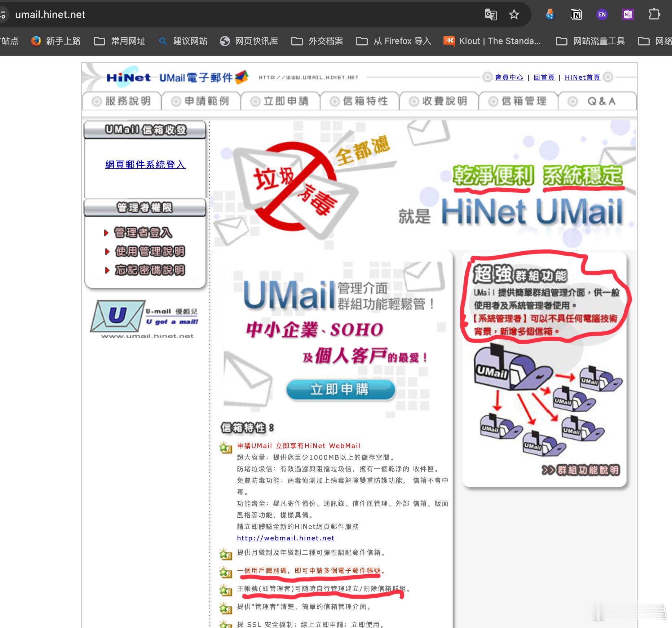Click the 申請UMail 立即享有HiNet WebMail text

tap(299, 446)
